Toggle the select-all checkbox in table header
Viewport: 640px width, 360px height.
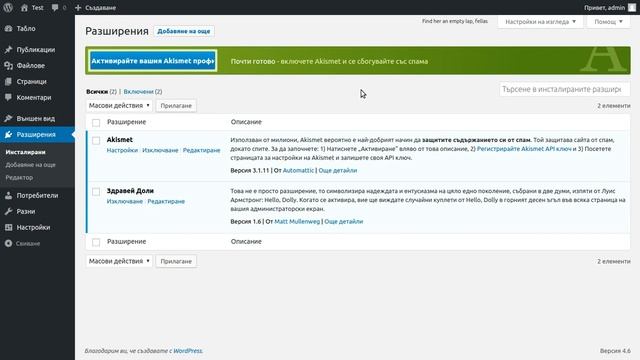[96, 122]
